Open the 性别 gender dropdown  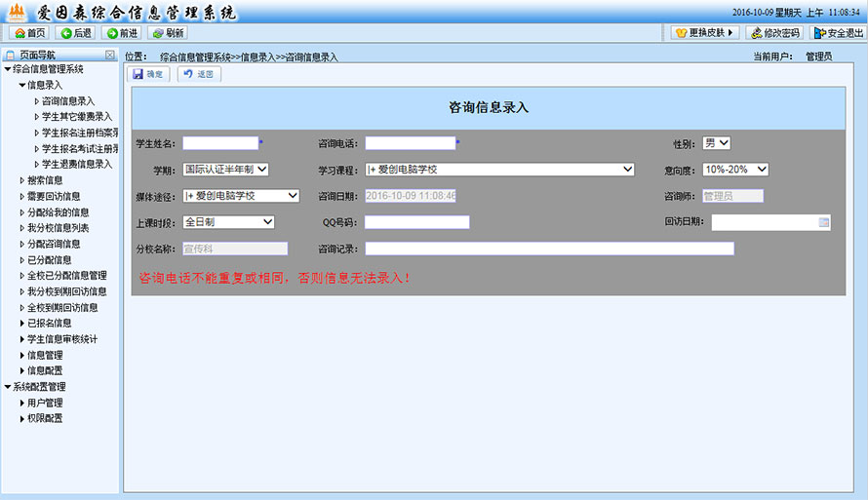click(717, 143)
